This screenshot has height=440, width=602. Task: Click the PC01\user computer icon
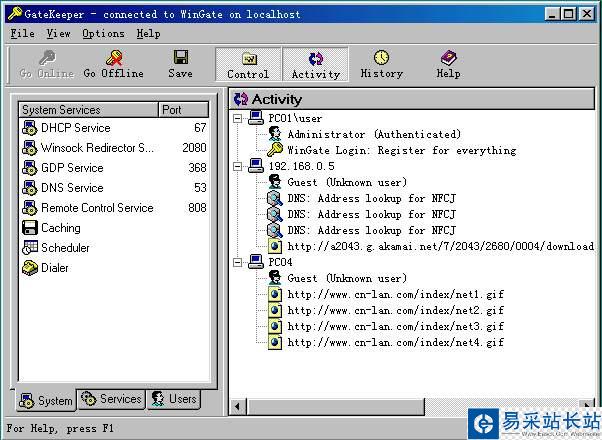(x=256, y=117)
